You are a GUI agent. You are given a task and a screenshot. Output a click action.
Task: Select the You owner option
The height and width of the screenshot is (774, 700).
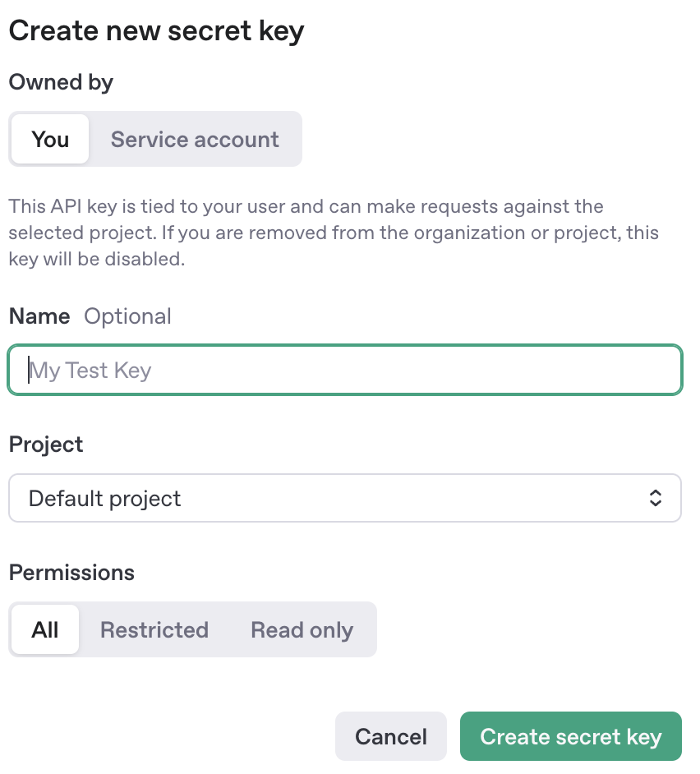click(50, 140)
